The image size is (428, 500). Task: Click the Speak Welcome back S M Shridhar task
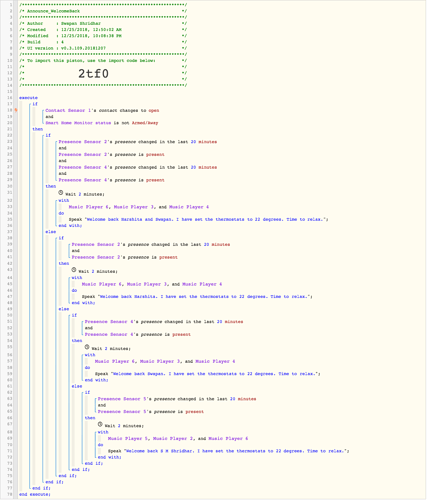pos(228,451)
